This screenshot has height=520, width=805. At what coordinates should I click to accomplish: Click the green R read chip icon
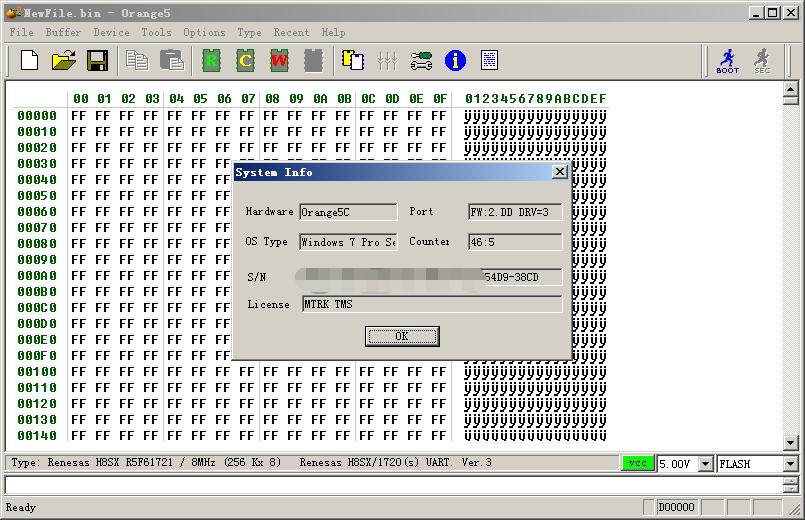[211, 61]
